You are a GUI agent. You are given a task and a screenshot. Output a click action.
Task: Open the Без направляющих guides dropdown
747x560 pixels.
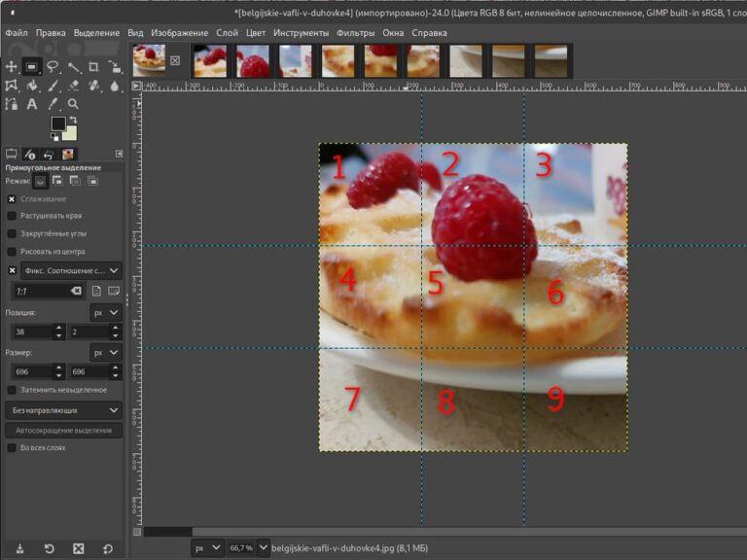pos(64,410)
